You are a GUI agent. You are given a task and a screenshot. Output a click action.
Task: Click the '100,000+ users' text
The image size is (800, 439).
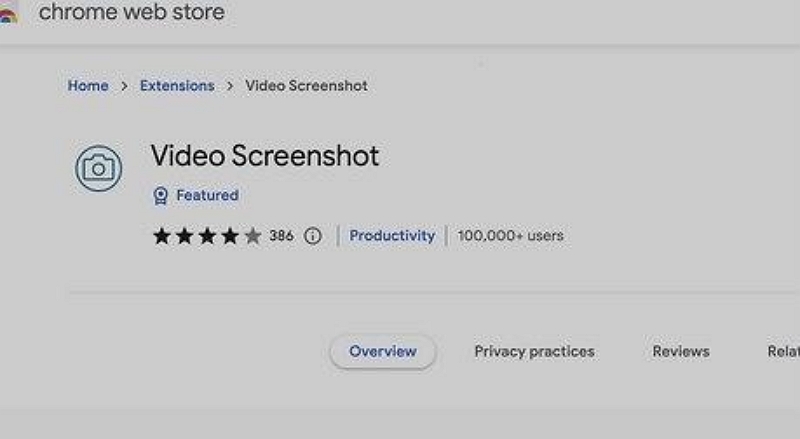(510, 236)
